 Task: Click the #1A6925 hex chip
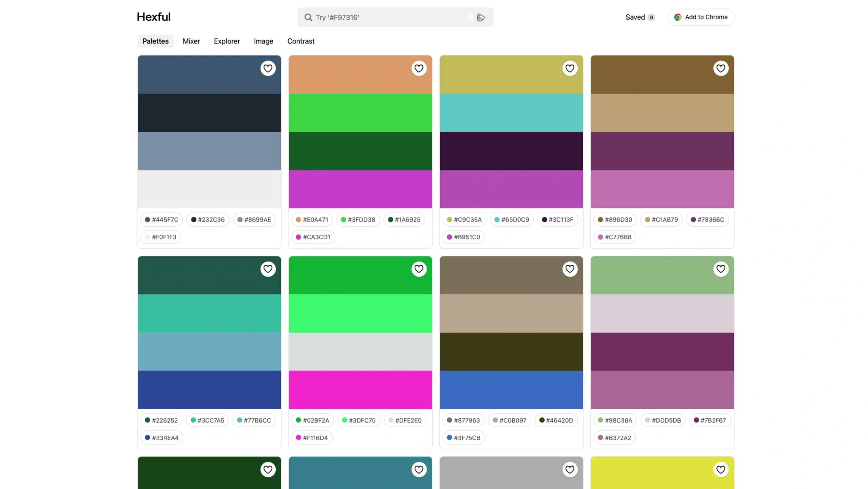pos(404,220)
